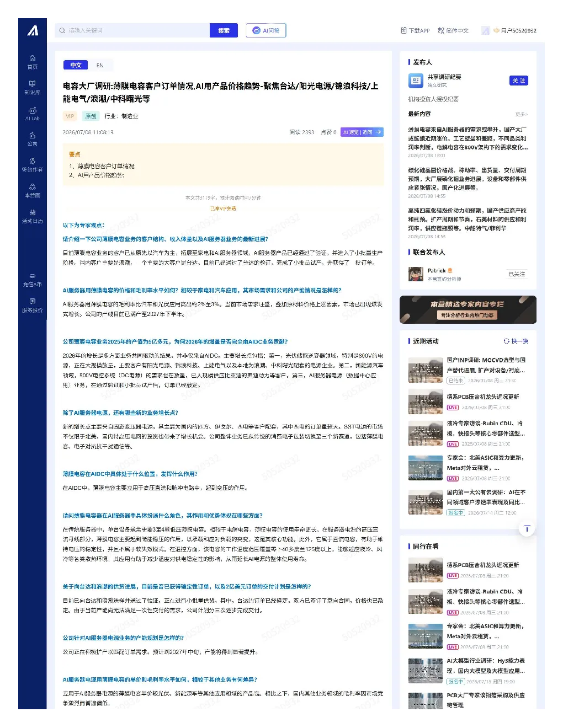
Task: Select the EN language tab
Action: (100, 65)
